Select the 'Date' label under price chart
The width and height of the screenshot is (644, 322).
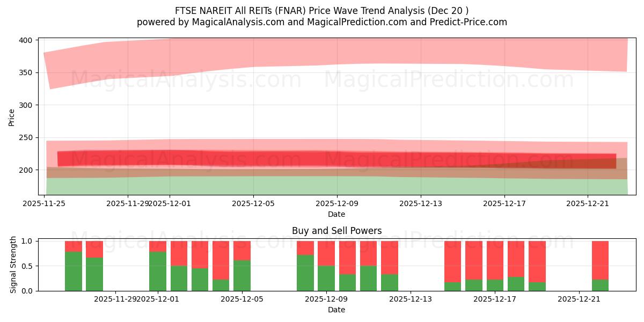(x=337, y=214)
